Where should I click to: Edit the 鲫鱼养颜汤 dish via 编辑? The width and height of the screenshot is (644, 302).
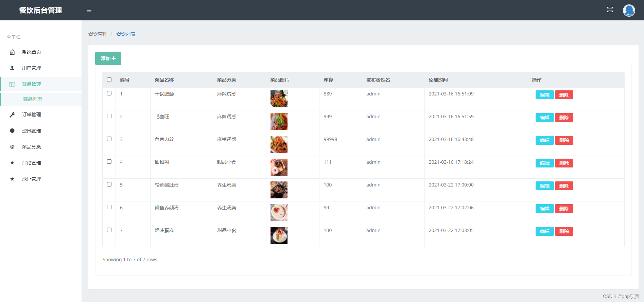(544, 209)
